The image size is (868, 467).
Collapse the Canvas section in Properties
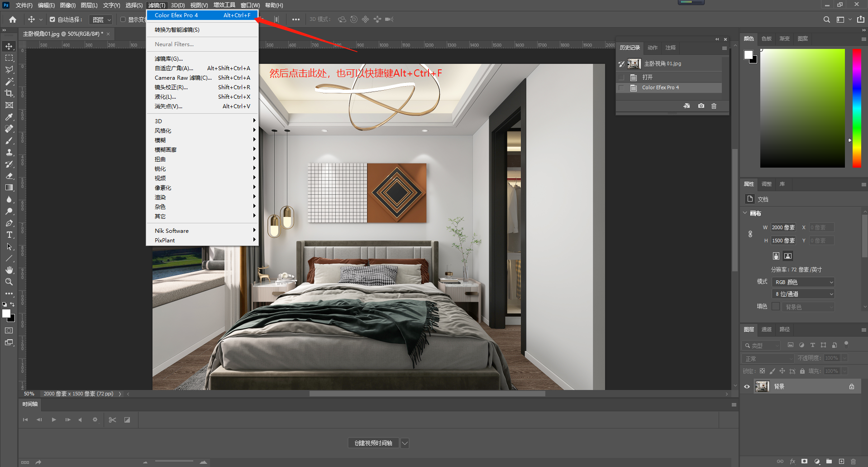(x=745, y=213)
